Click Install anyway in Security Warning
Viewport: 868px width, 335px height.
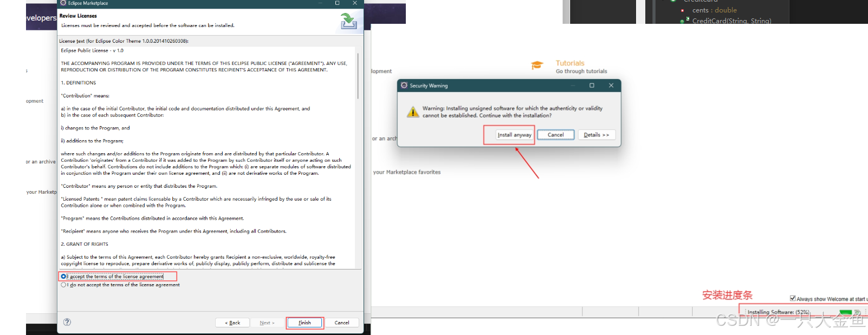[x=514, y=135]
